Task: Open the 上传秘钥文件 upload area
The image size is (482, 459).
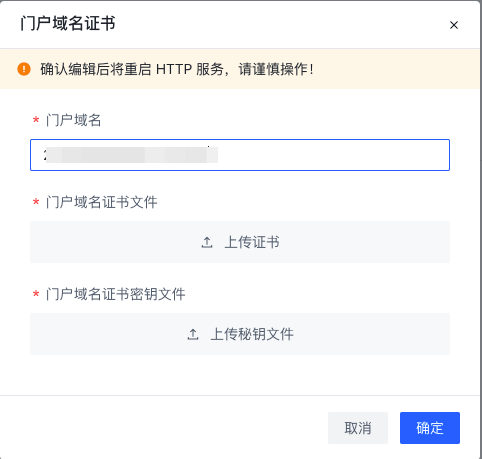Action: 240,334
